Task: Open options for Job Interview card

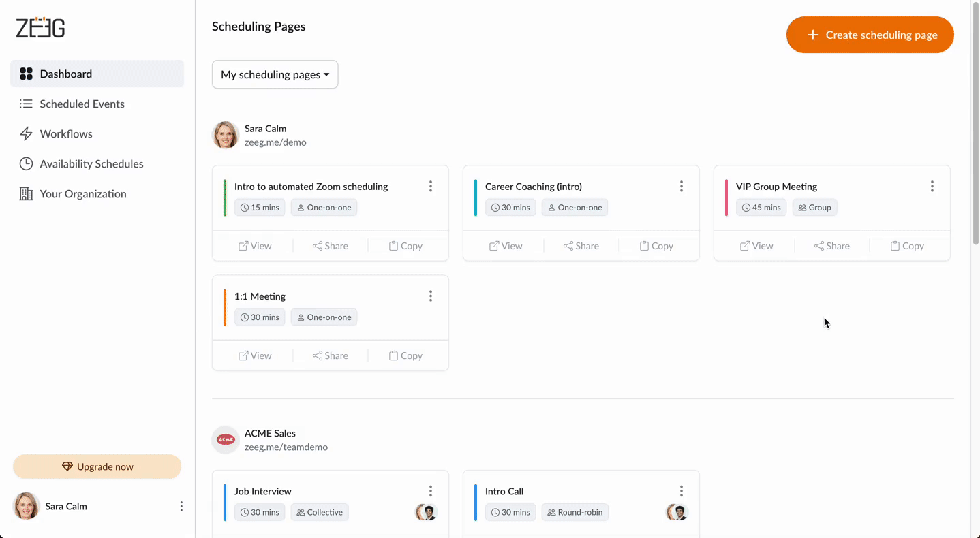Action: (430, 491)
